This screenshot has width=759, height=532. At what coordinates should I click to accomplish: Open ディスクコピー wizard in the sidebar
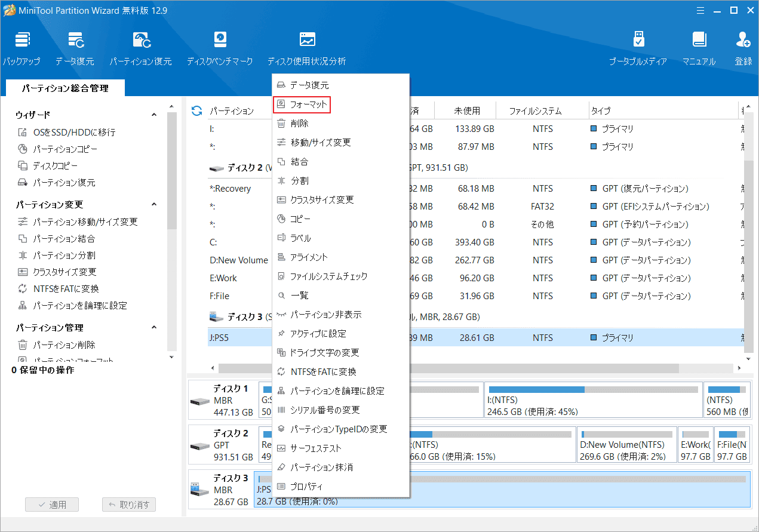pos(48,166)
